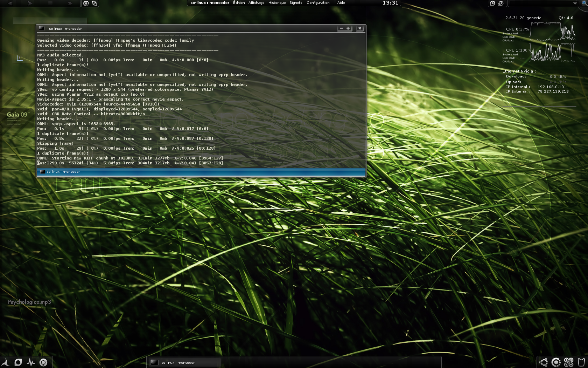
Task: Click the linked squares icon in top-left panel
Action: pos(94,3)
